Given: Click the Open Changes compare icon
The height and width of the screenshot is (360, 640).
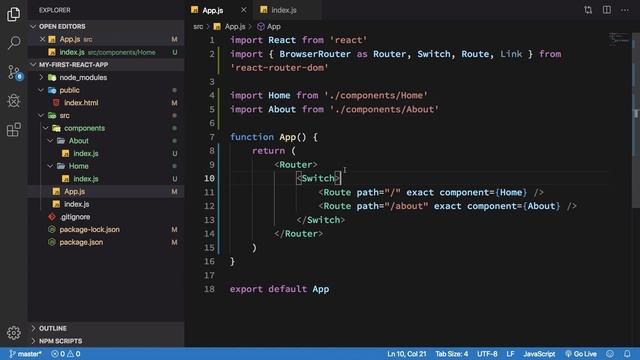Looking at the screenshot, I should (588, 10).
